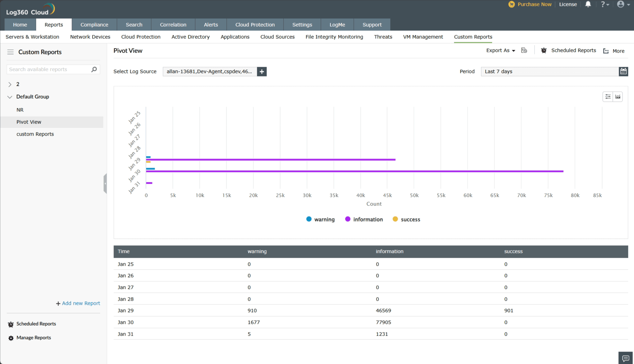Select the custom Reports item
The image size is (634, 364).
coord(35,134)
